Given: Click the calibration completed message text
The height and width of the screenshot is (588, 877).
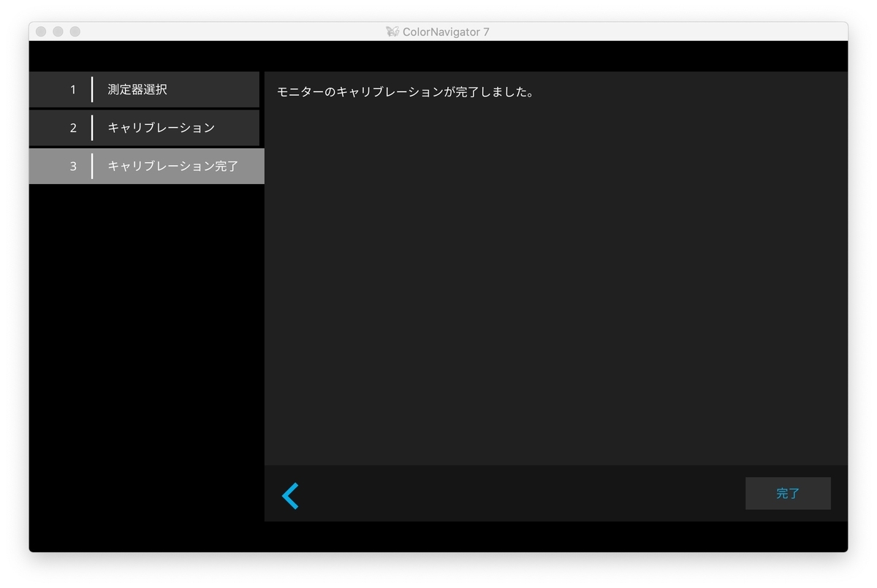Looking at the screenshot, I should (406, 93).
